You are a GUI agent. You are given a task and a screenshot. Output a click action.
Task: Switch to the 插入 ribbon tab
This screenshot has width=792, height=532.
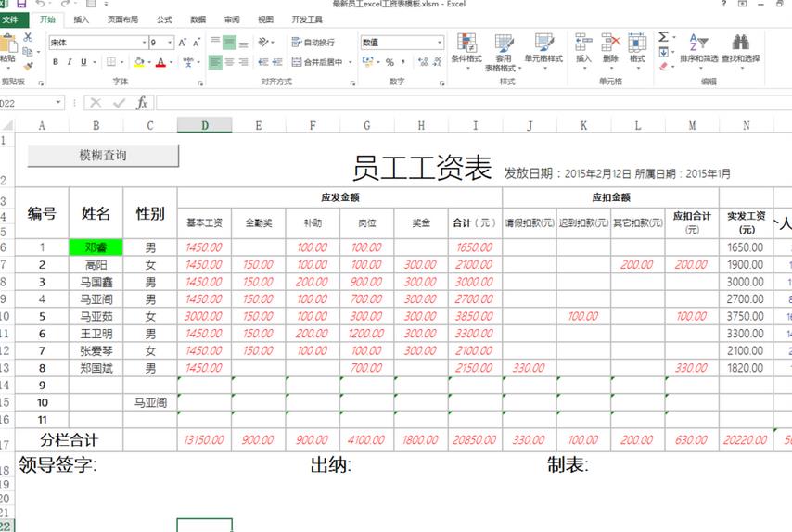pyautogui.click(x=82, y=19)
